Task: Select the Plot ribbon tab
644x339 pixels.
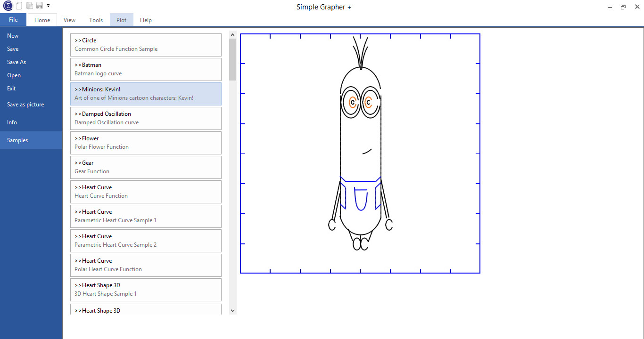Action: coord(122,20)
